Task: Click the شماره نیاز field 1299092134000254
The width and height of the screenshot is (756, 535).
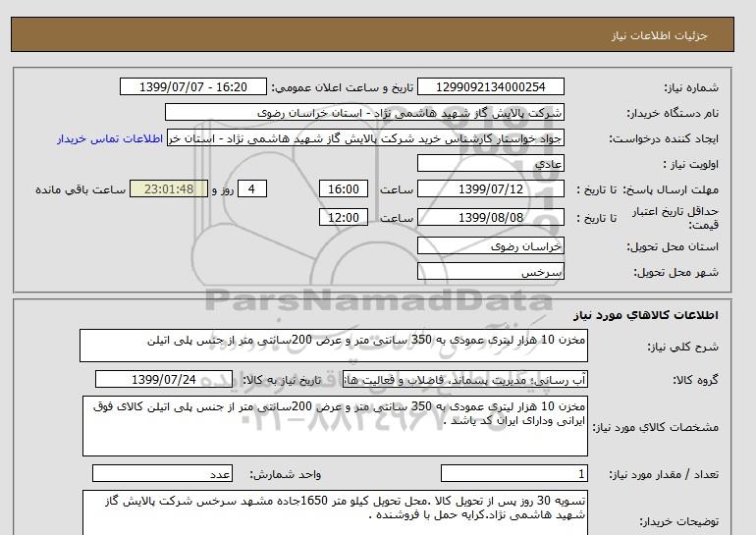Action: tap(491, 87)
